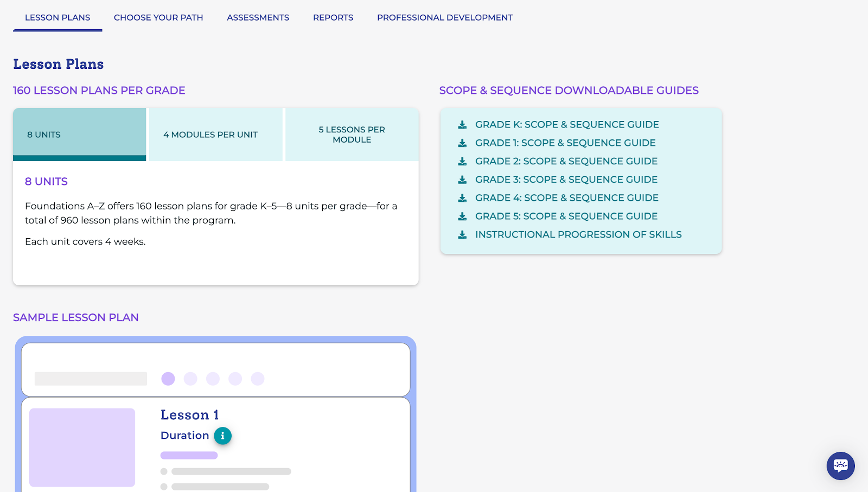Select the 8 Units tab

coord(80,135)
